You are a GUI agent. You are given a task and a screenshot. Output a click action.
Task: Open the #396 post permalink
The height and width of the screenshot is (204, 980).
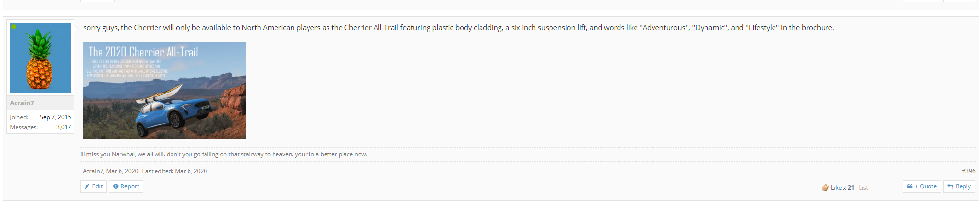tap(968, 171)
